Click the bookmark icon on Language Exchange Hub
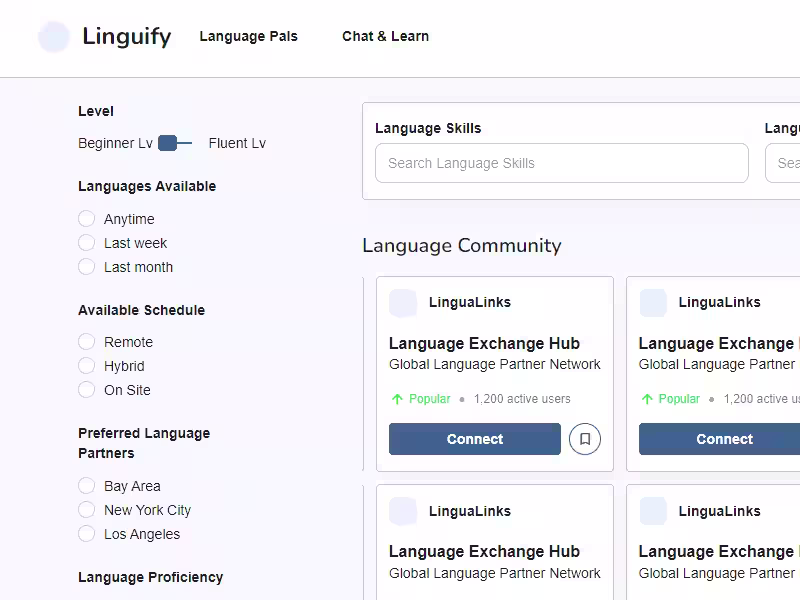Screen dimensions: 800x600 [585, 439]
